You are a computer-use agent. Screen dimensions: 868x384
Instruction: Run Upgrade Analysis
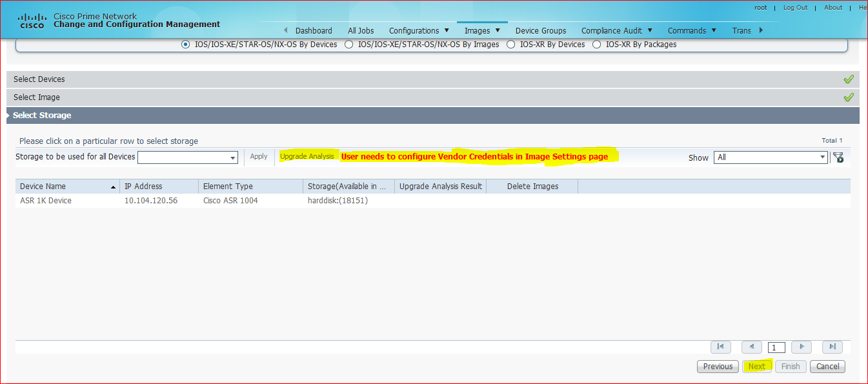(x=307, y=157)
